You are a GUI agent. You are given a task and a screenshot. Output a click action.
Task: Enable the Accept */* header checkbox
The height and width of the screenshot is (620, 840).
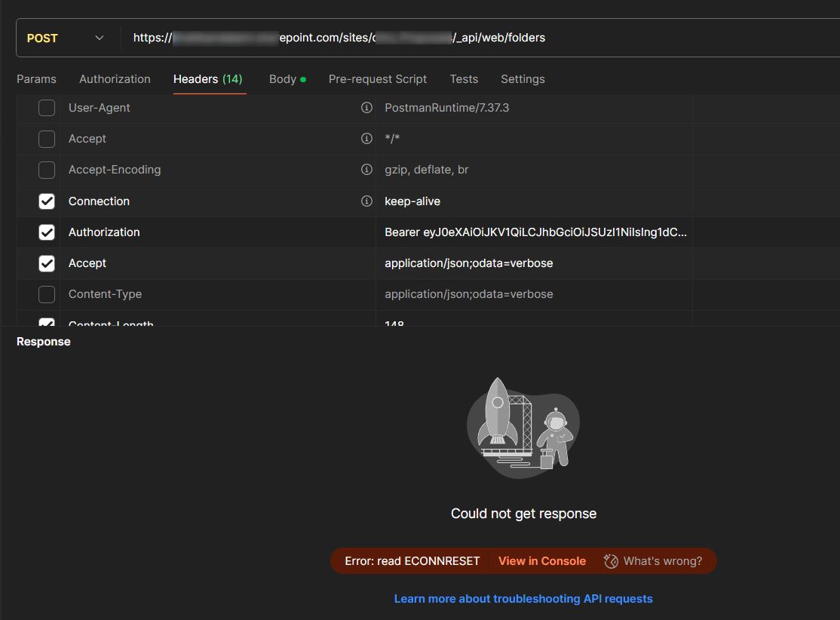click(x=47, y=139)
